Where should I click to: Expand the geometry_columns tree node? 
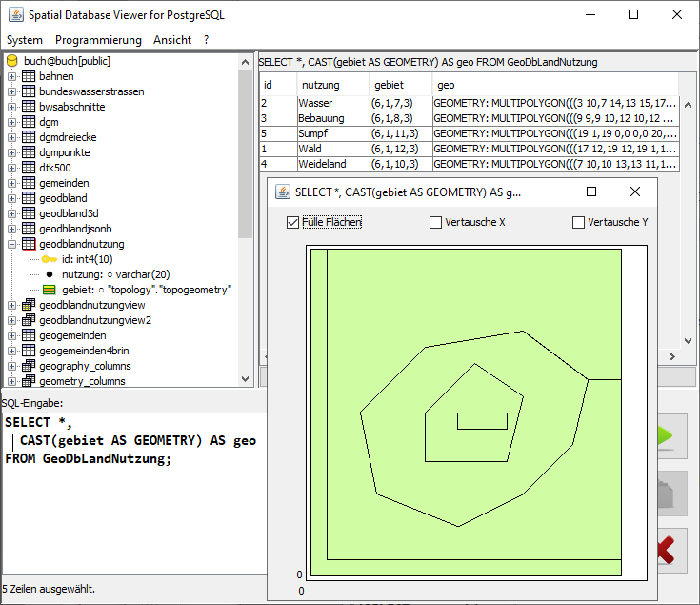point(12,381)
